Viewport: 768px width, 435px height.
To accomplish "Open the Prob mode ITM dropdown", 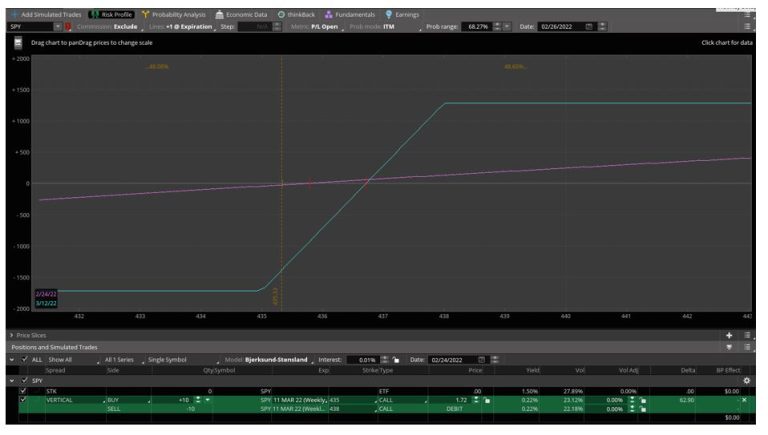I will (x=384, y=26).
